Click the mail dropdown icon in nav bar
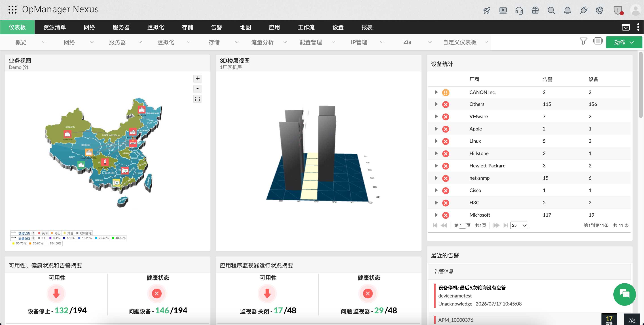The height and width of the screenshot is (325, 644). (x=625, y=27)
